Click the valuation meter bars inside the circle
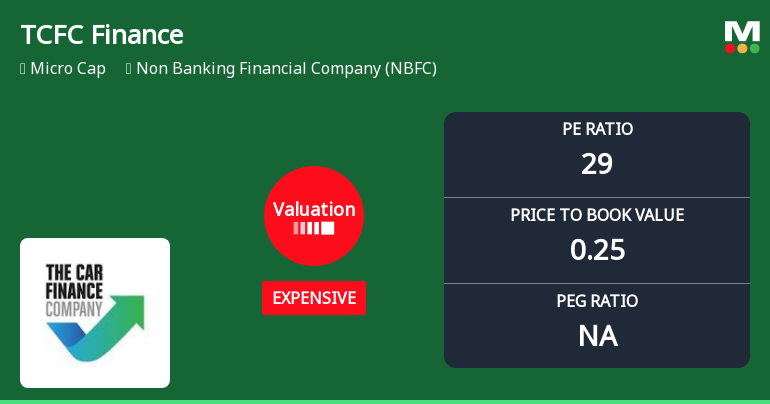The height and width of the screenshot is (404, 770). 314,229
